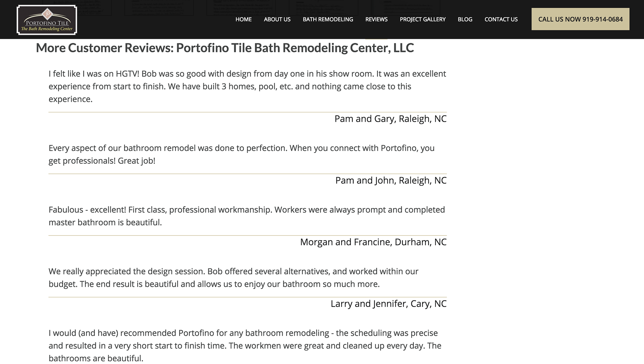This screenshot has width=644, height=364.
Task: Select the Reviews nav item
Action: click(376, 19)
